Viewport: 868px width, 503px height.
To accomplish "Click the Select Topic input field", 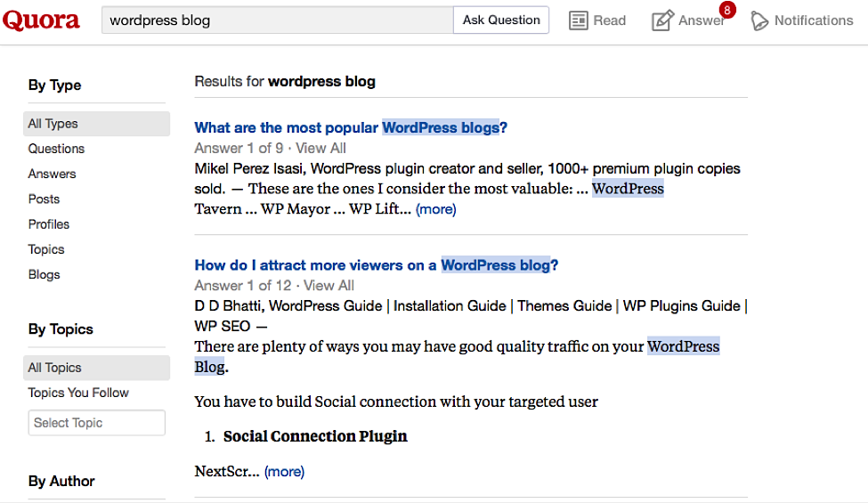I will [x=96, y=423].
